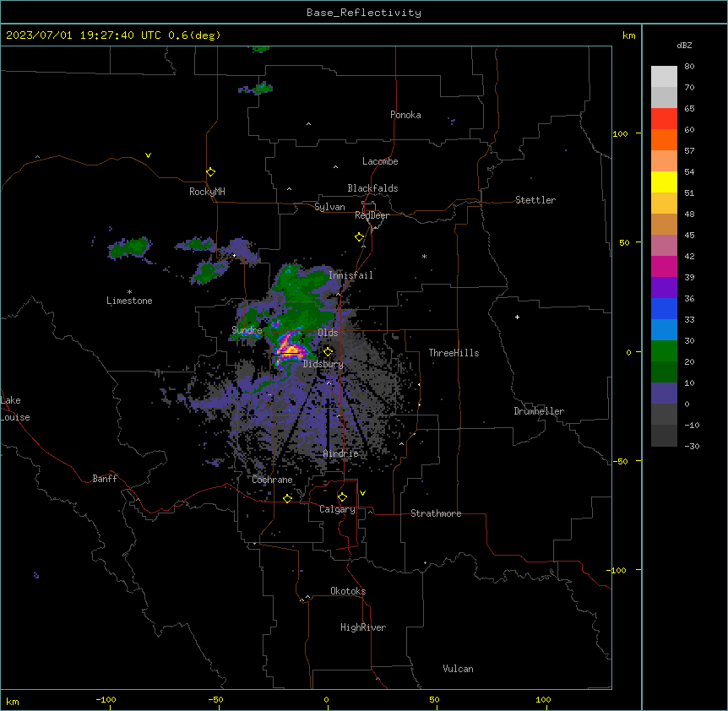Click the white 80 dBZ legend swatch

point(664,77)
